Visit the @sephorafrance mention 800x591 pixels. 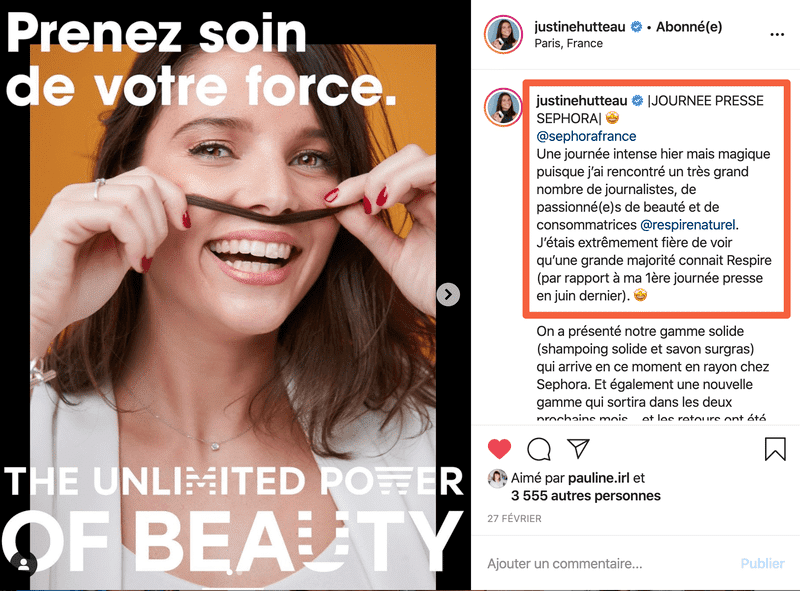pos(586,136)
